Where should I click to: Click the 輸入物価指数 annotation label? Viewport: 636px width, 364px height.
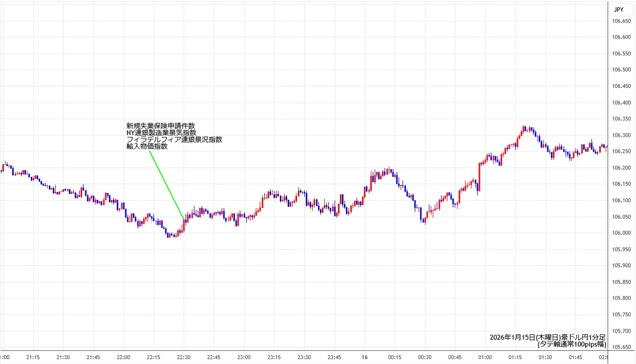(x=147, y=146)
